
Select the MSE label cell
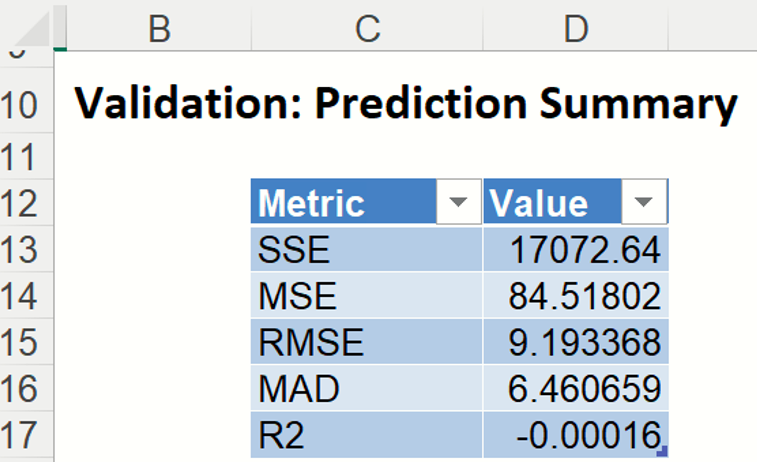click(x=365, y=297)
